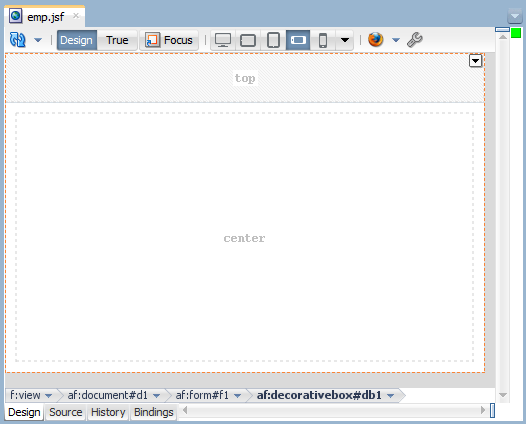Click the Focus button
This screenshot has height=424, width=526.
(x=169, y=40)
